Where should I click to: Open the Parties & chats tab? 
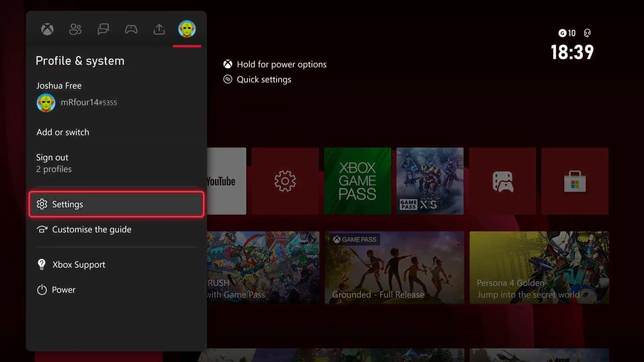[75, 29]
